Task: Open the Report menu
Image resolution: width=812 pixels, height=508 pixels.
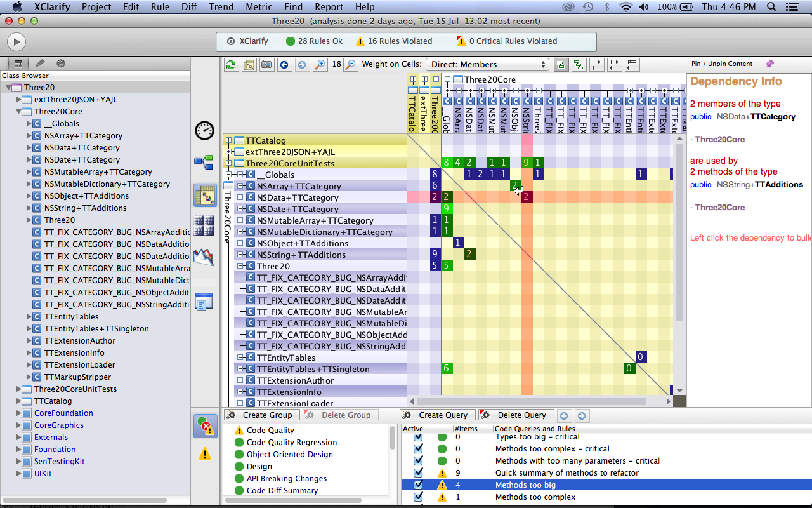Action: (329, 7)
